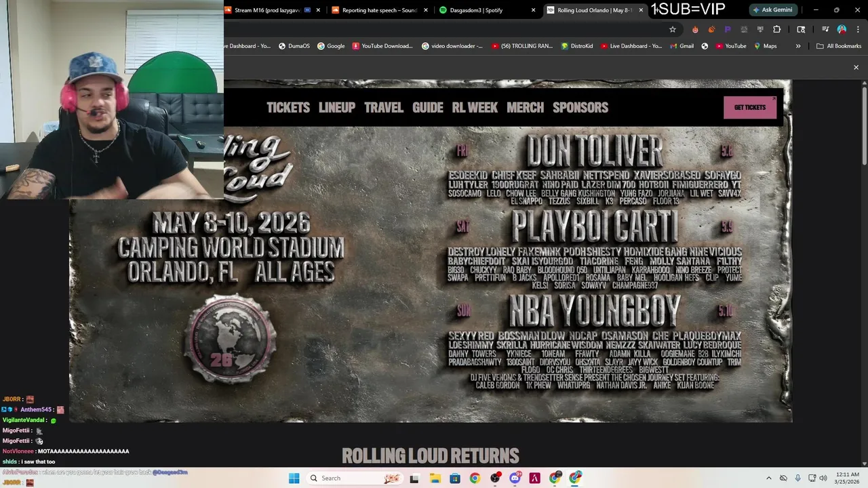Screen dimensions: 868x488
Task: Open the Gmail bookmark
Action: [682, 46]
